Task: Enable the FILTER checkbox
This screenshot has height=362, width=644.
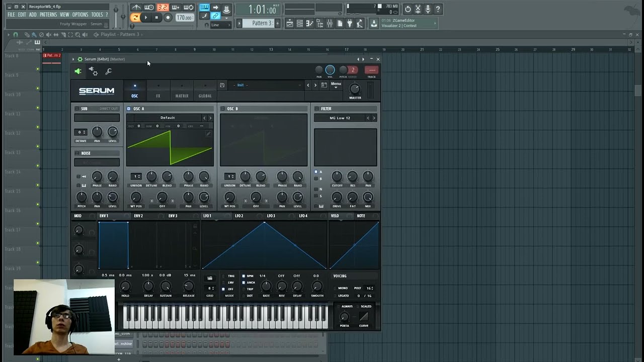Action: tap(316, 109)
